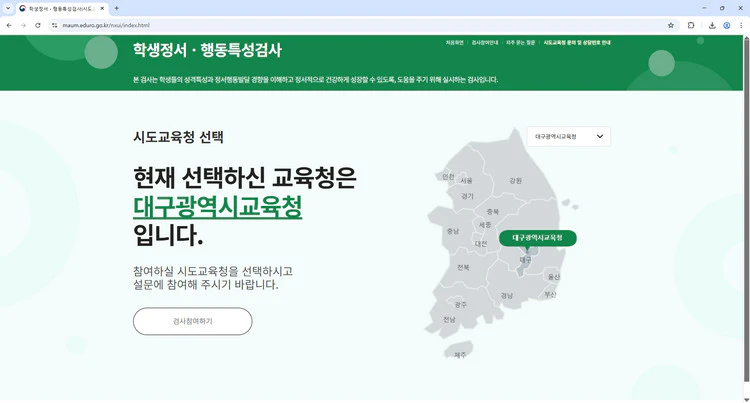Reload the page with the refresh icon
Viewport: 750px width, 403px height.
38,25
